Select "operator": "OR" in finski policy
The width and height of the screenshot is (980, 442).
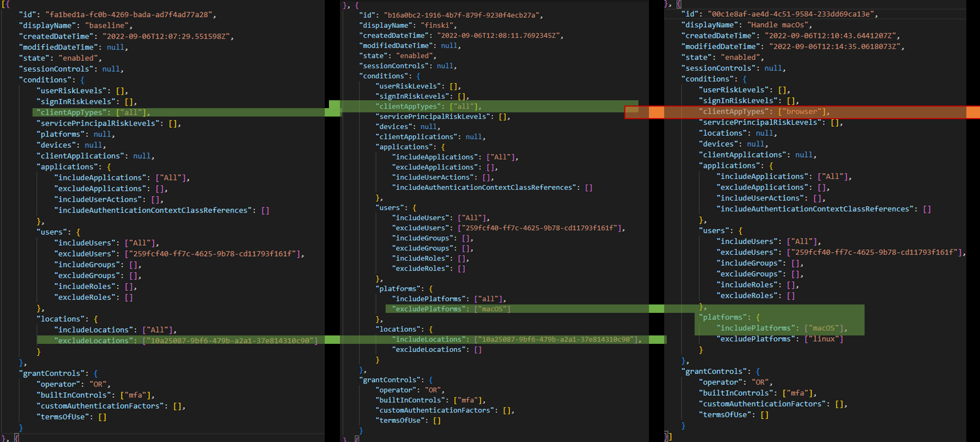410,390
